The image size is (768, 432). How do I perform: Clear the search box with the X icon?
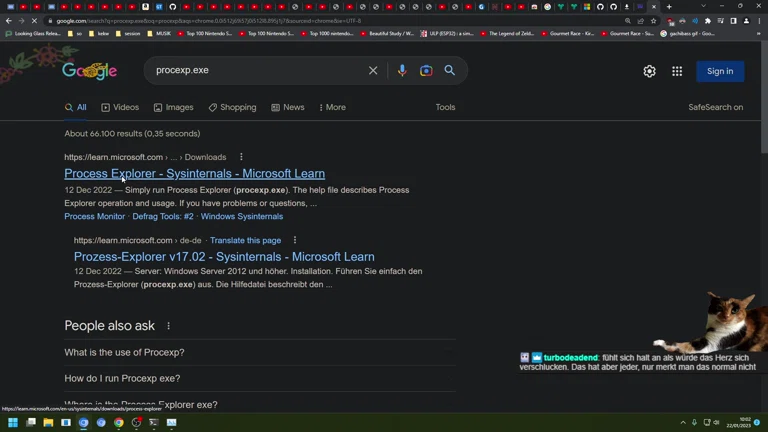coord(373,71)
